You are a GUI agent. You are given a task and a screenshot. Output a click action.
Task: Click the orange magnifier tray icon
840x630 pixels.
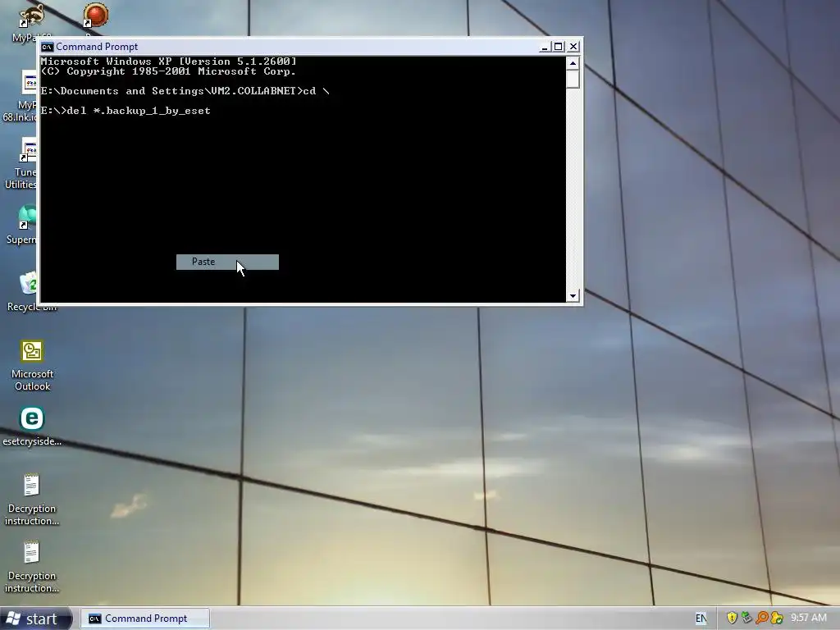pyautogui.click(x=762, y=619)
